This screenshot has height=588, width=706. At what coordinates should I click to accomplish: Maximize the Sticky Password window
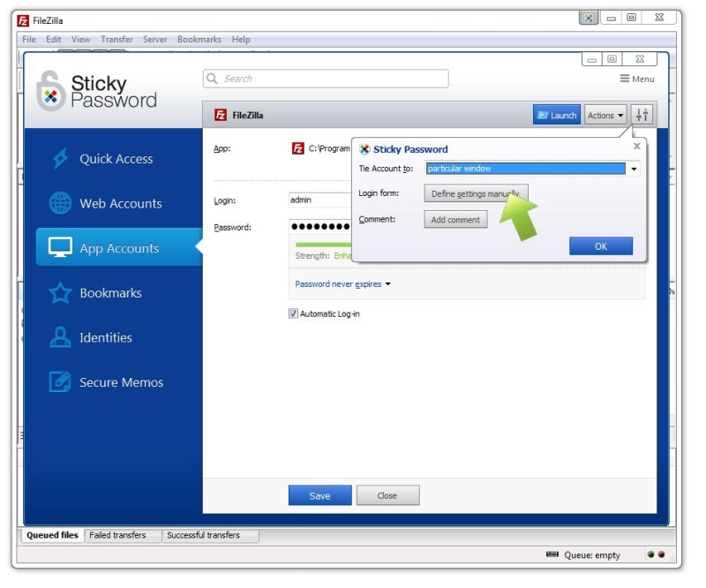click(612, 59)
